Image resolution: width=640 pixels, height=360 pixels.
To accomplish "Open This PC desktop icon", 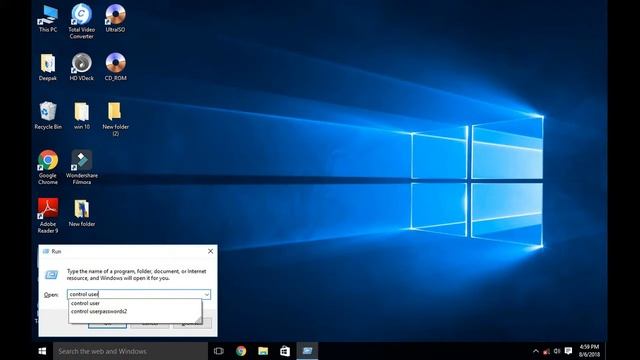I will click(48, 18).
